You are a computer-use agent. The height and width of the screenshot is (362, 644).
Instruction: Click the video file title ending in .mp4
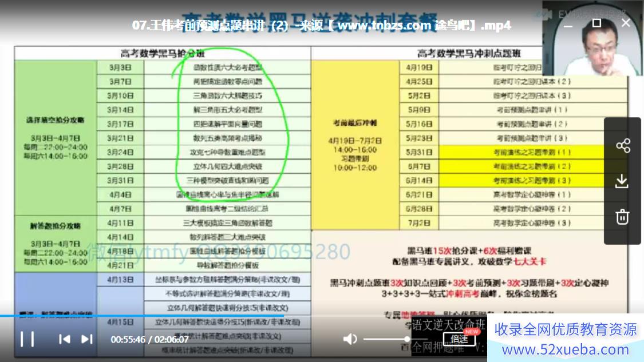click(322, 25)
